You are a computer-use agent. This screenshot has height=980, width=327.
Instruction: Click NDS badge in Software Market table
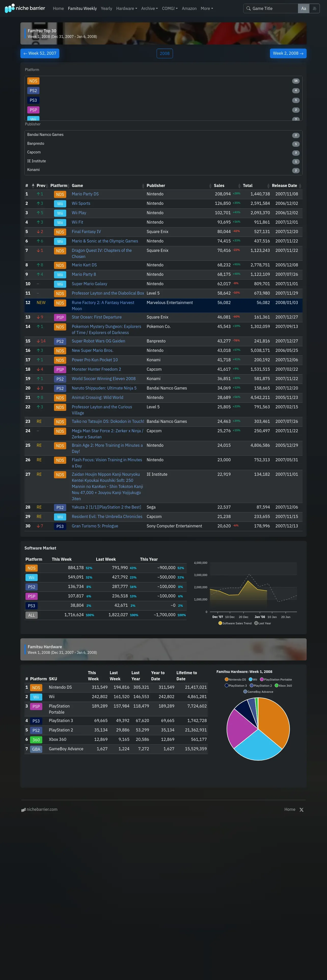point(31,568)
